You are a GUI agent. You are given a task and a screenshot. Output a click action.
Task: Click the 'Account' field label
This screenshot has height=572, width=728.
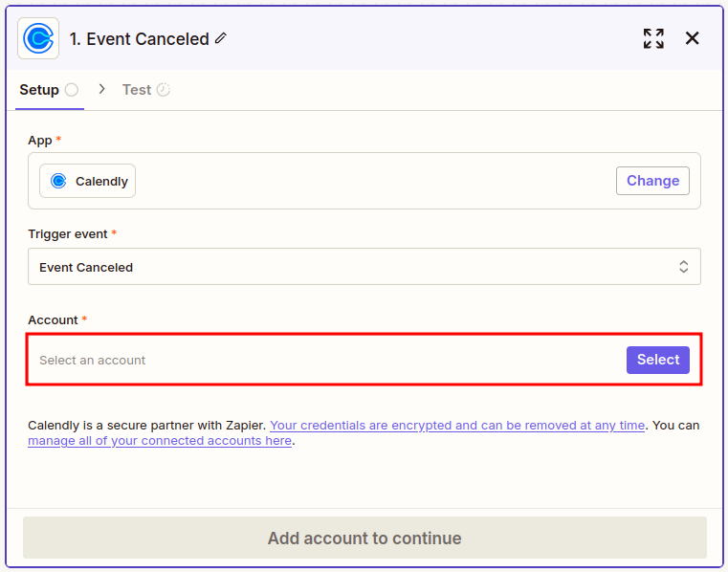coord(53,319)
